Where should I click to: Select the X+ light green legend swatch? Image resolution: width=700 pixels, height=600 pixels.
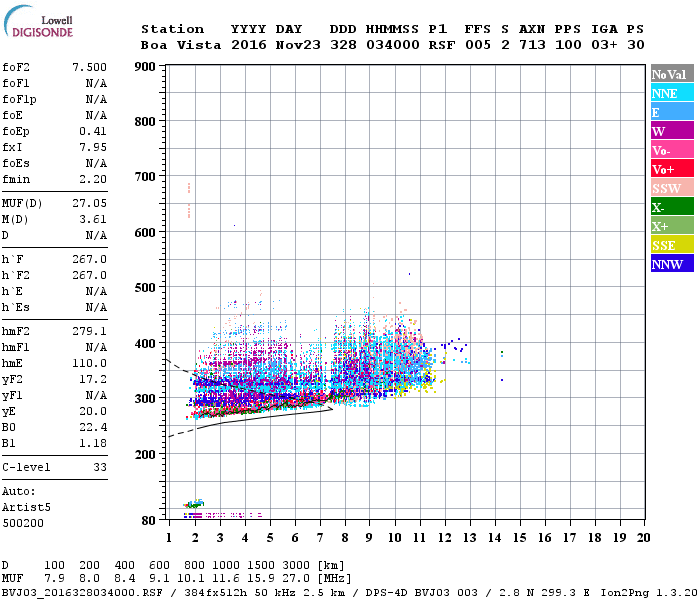tap(672, 225)
